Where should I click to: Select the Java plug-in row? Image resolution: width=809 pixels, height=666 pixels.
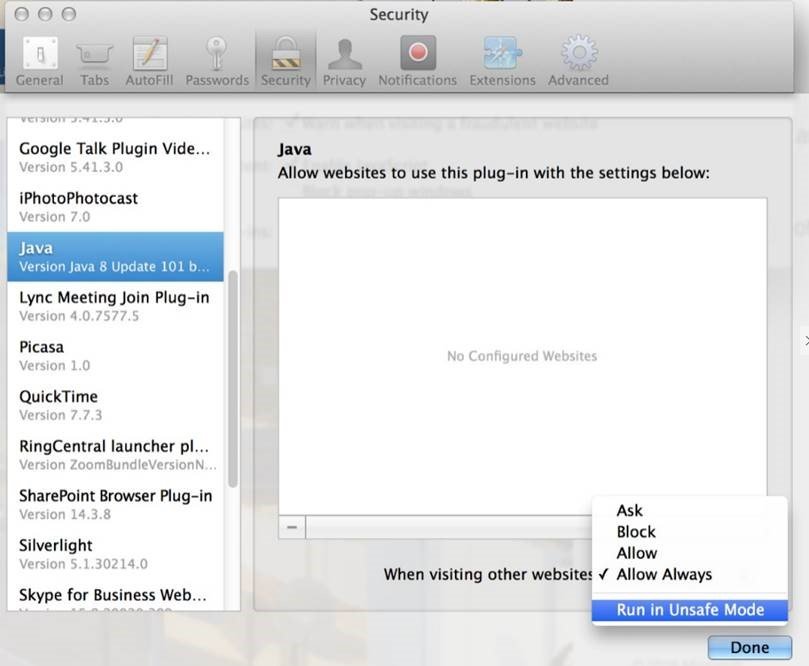tap(116, 256)
